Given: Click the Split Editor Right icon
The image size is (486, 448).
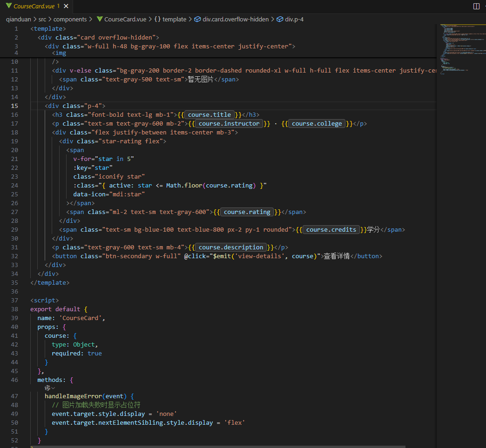Looking at the screenshot, I should tap(476, 6).
